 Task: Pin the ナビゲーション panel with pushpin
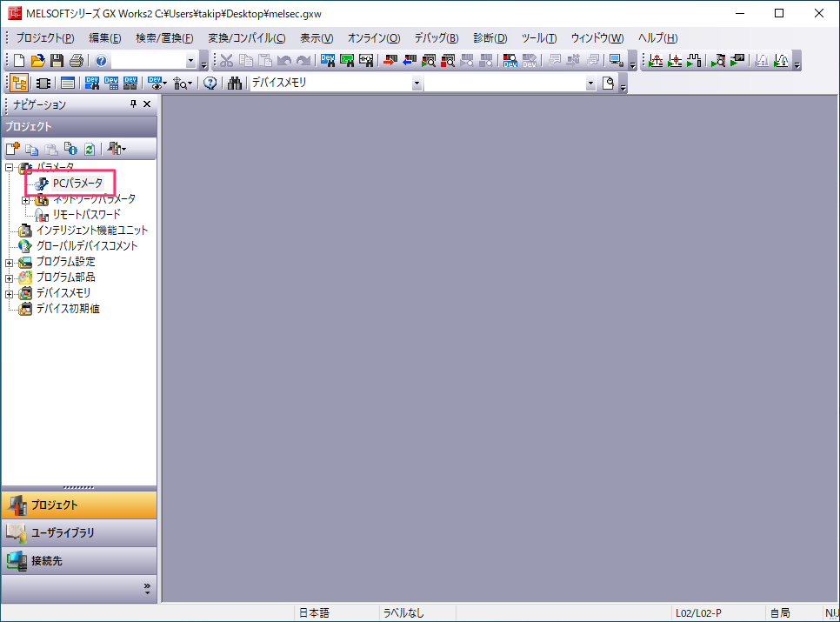[x=133, y=104]
